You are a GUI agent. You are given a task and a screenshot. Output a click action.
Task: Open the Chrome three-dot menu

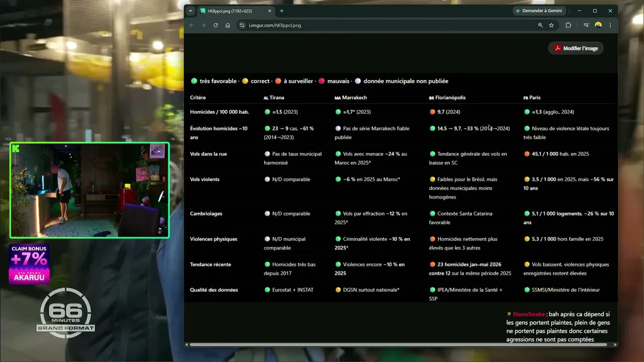610,25
